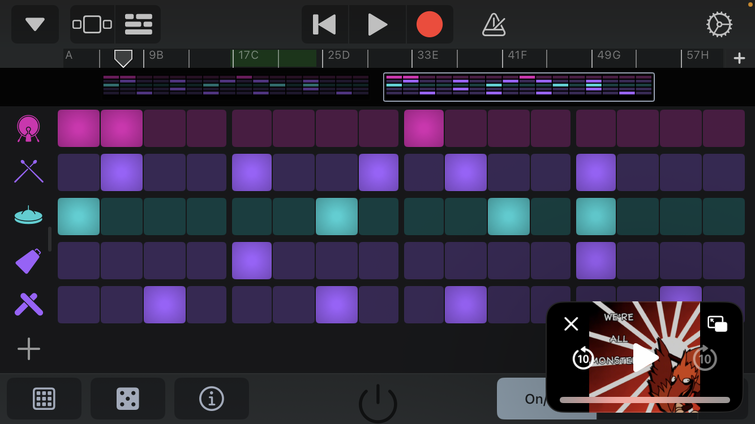The width and height of the screenshot is (755, 424).
Task: Open the instrument browser button
Action: pos(92,24)
